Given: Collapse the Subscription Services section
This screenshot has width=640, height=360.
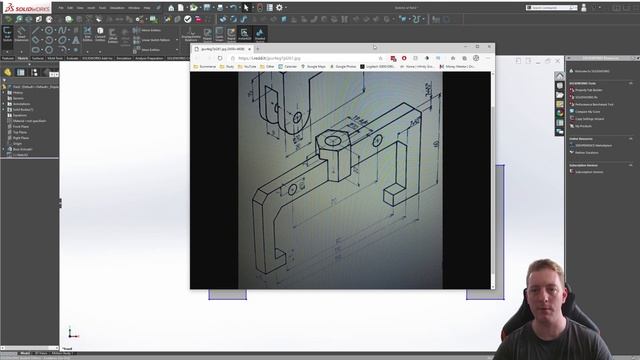Looking at the screenshot, I should 631,165.
